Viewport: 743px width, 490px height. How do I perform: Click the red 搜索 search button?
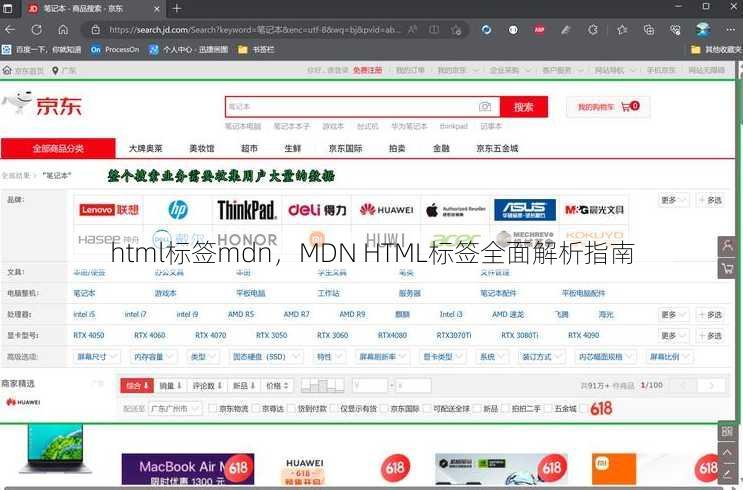point(524,107)
